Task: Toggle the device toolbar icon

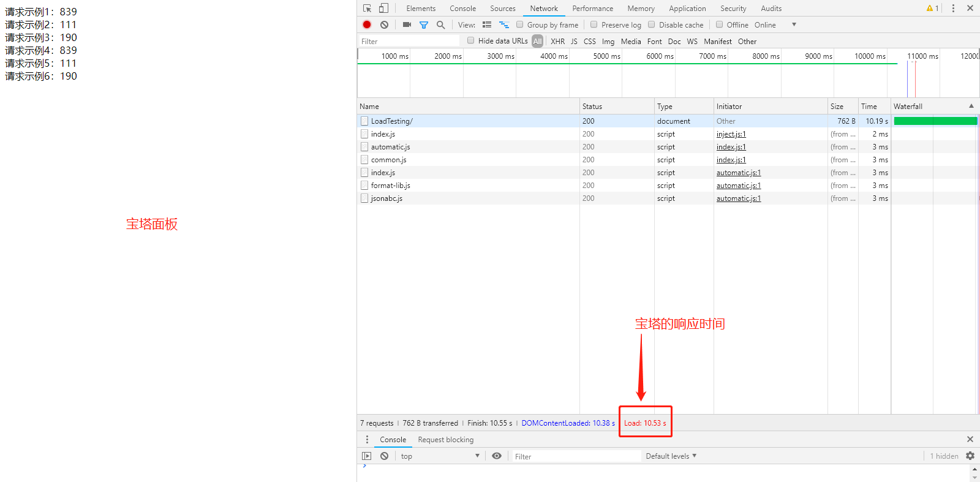Action: [x=383, y=9]
